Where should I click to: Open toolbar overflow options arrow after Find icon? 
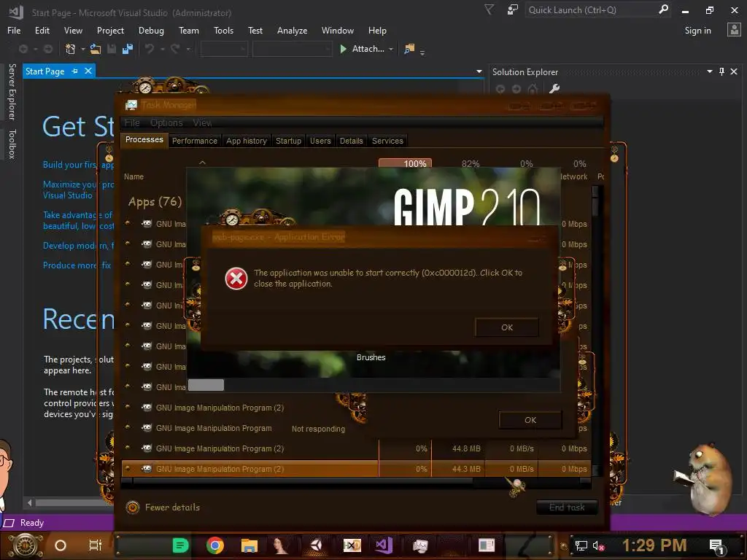[422, 52]
